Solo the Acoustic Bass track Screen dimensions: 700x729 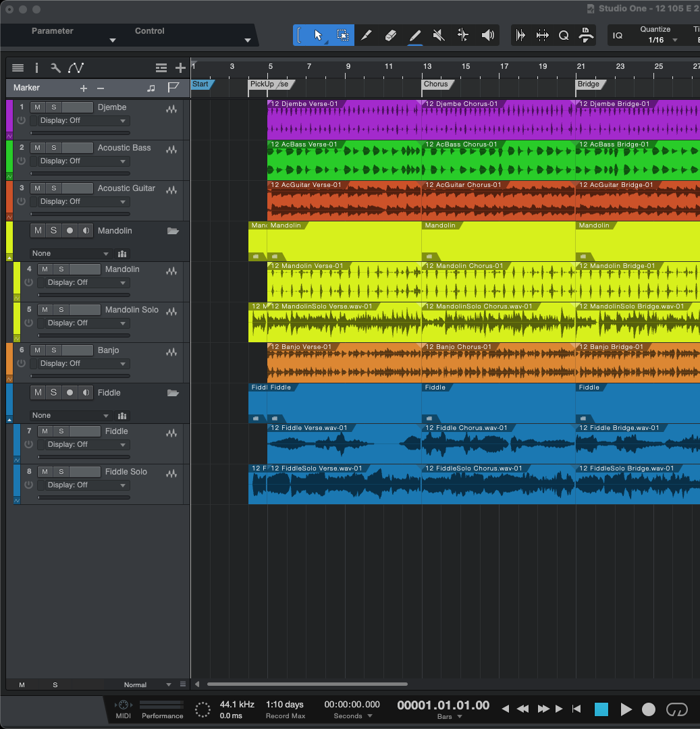coord(54,148)
